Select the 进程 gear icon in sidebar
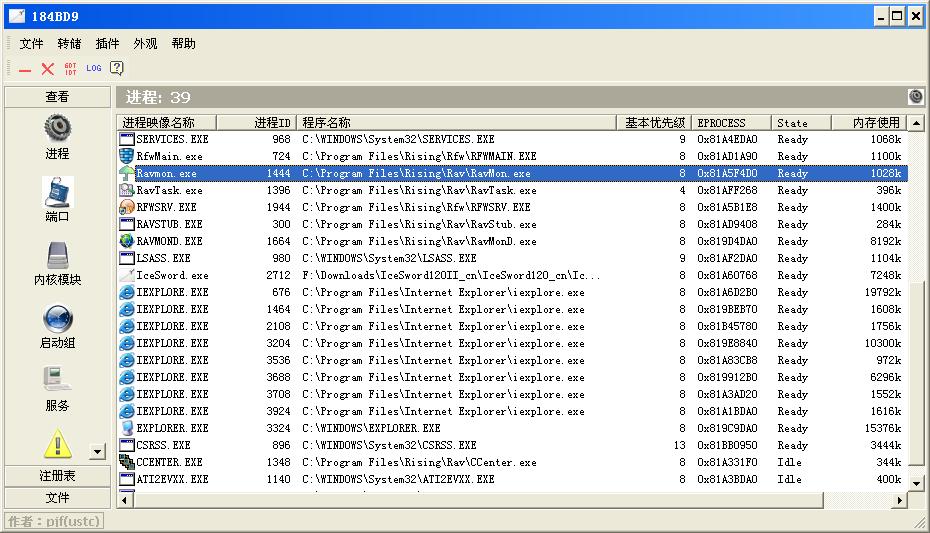 click(58, 127)
